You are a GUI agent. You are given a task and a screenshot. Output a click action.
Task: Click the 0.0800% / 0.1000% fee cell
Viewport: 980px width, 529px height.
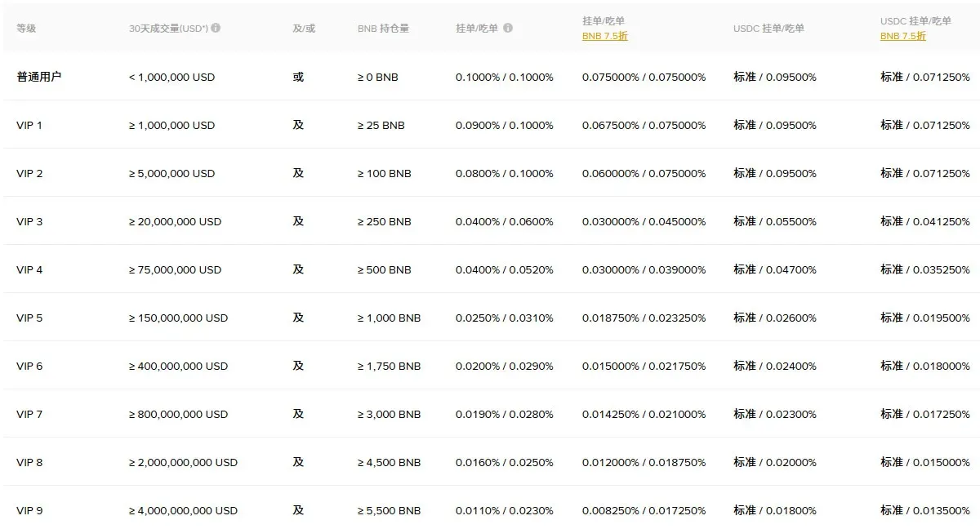pyautogui.click(x=505, y=173)
